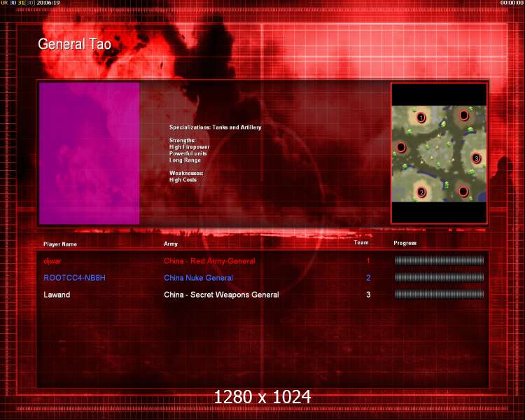Viewport: 525px width, 420px height.
Task: Click the djwar loading progress bar
Action: [x=440, y=260]
